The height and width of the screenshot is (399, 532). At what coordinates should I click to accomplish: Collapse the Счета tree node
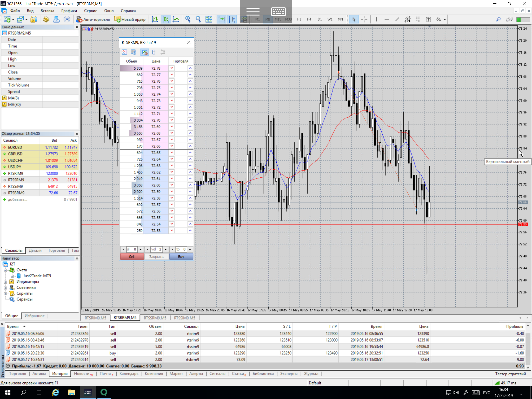pos(5,270)
